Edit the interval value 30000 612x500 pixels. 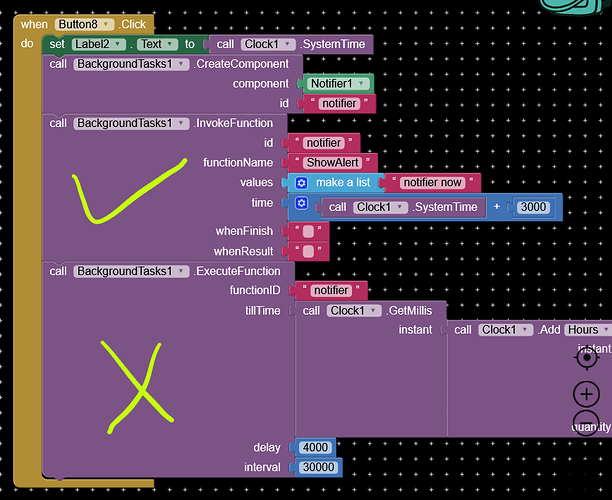tap(318, 467)
